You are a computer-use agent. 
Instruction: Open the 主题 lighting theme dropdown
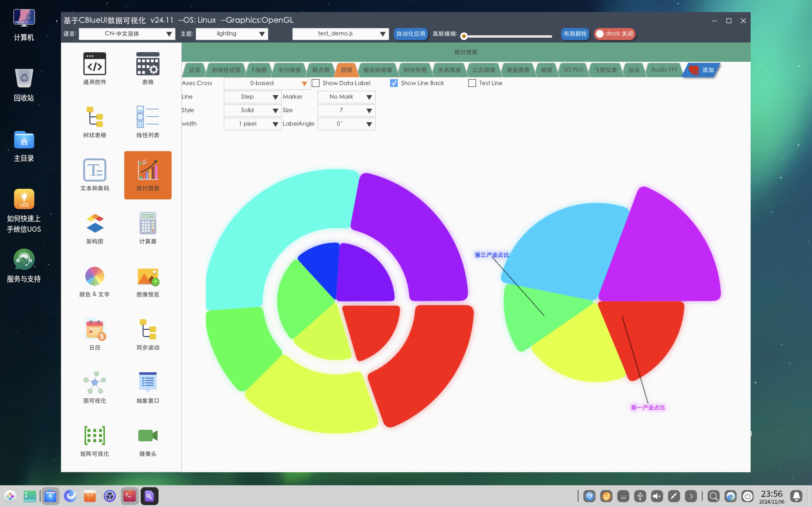[x=232, y=34]
